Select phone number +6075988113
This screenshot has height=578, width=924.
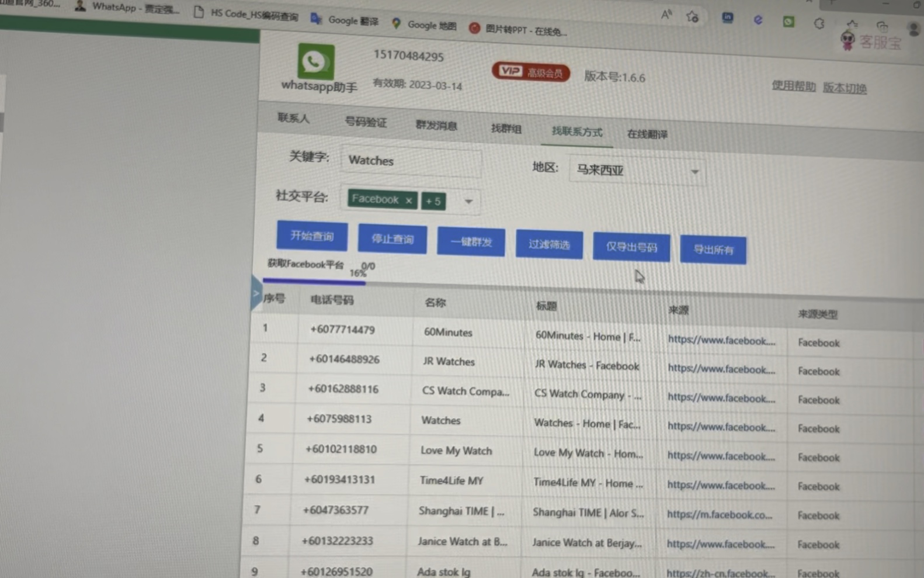(339, 419)
